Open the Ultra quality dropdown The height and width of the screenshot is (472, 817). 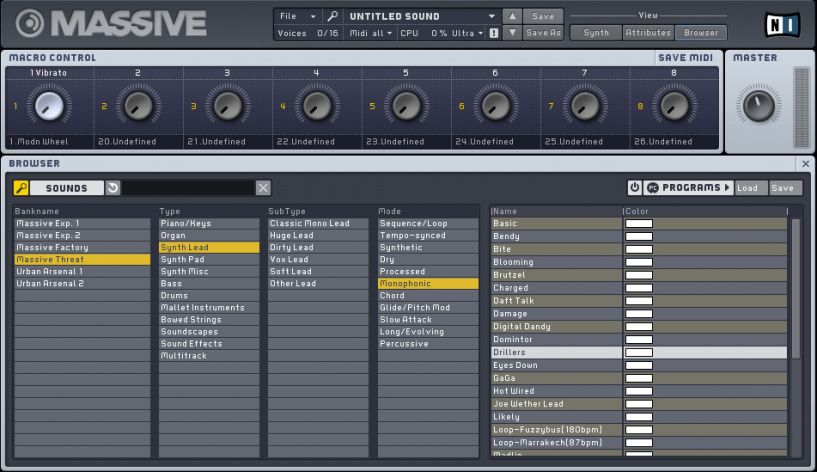point(467,33)
